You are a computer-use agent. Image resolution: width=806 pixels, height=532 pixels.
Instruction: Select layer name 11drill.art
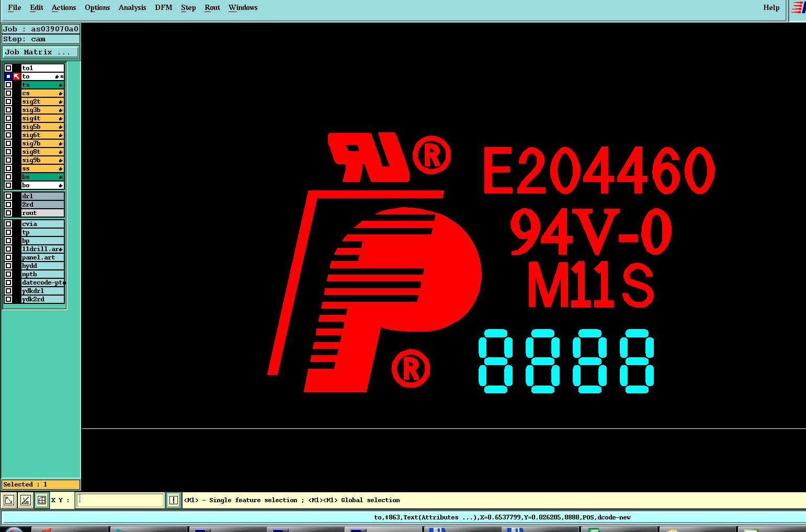pyautogui.click(x=42, y=249)
